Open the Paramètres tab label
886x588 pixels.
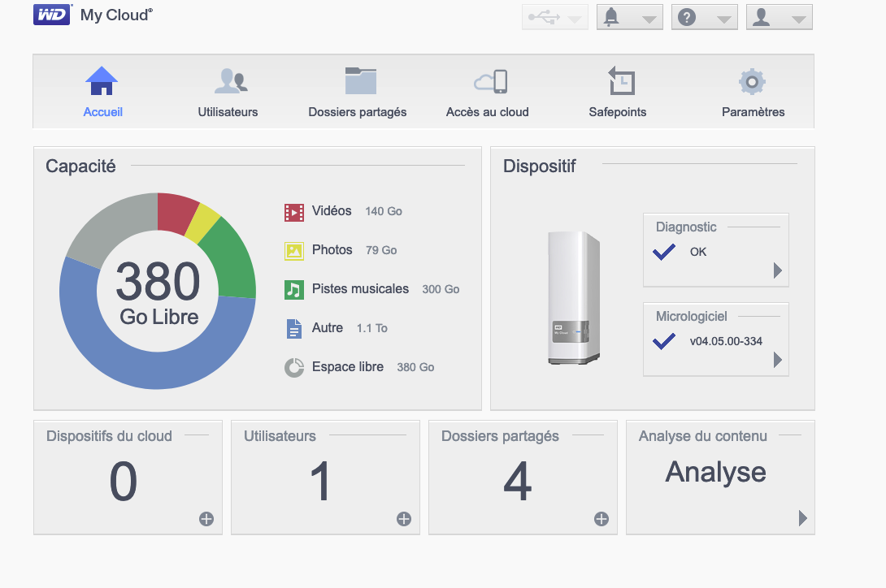click(x=754, y=112)
